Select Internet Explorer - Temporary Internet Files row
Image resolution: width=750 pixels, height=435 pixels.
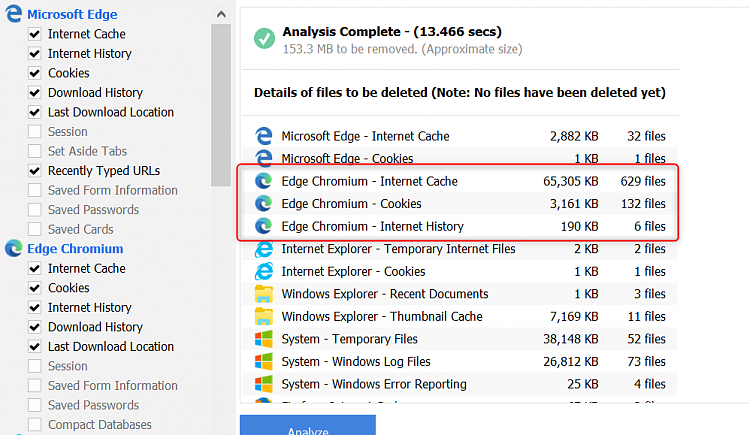[x=460, y=249]
